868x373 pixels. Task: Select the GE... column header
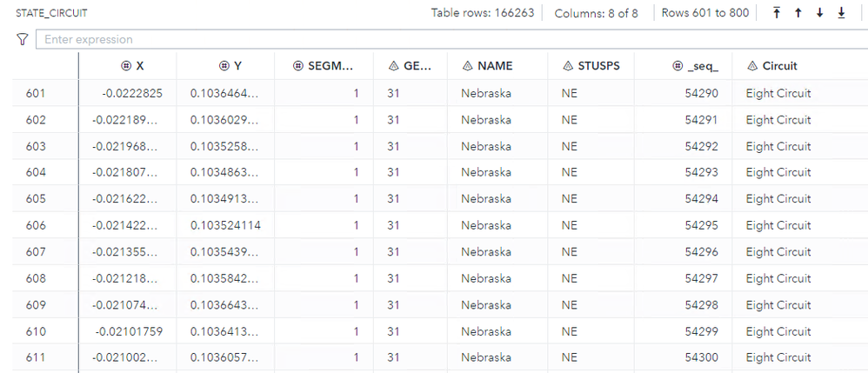411,66
